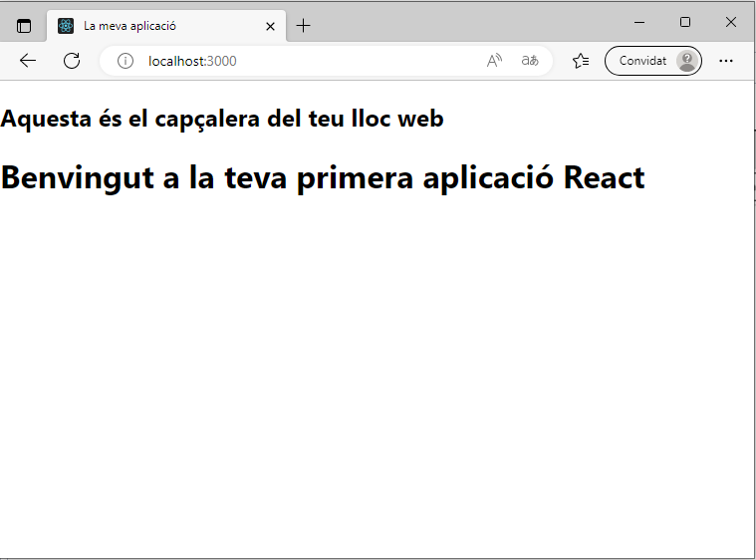The image size is (756, 560).
Task: Open the tab actions menu icon
Action: click(x=25, y=26)
